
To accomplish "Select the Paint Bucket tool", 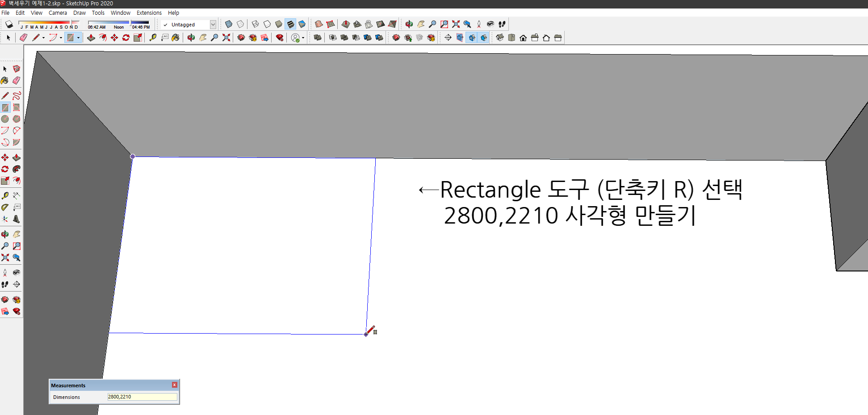I will coord(175,38).
